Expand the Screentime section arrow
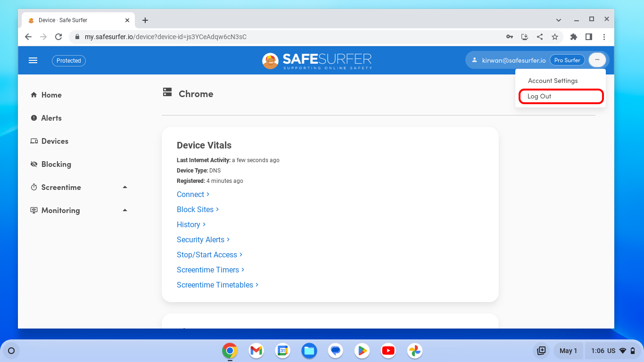This screenshot has height=362, width=644. (x=125, y=187)
